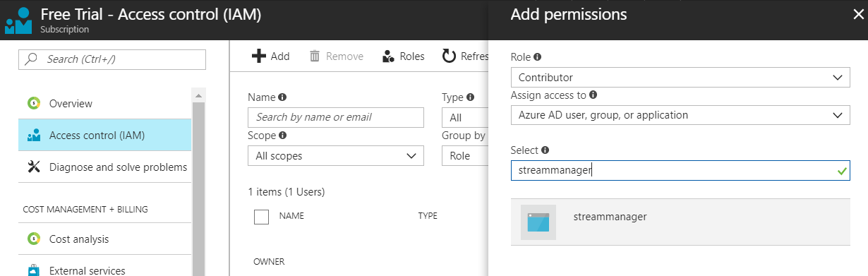
Task: Click the streammanager application icon
Action: (x=538, y=222)
